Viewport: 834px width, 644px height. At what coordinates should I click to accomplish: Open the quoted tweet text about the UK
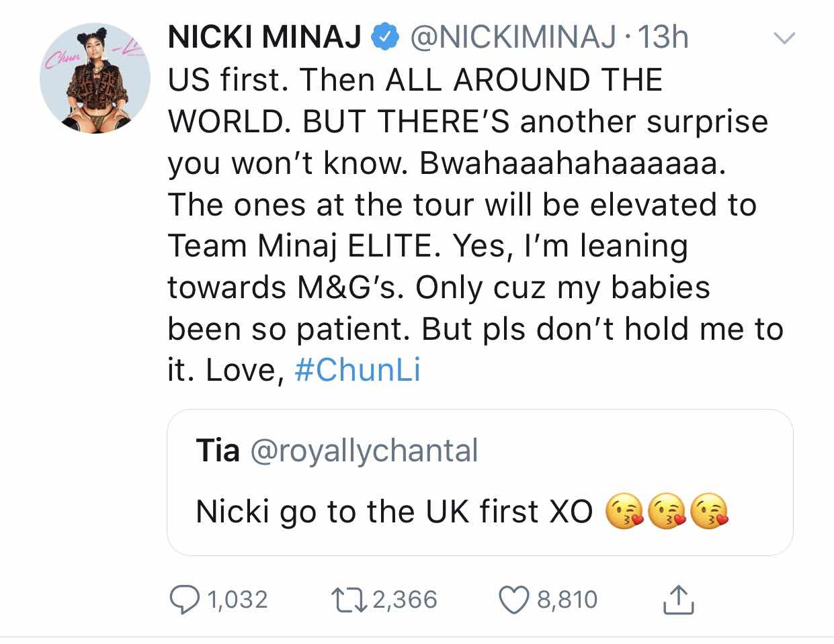tap(394, 512)
